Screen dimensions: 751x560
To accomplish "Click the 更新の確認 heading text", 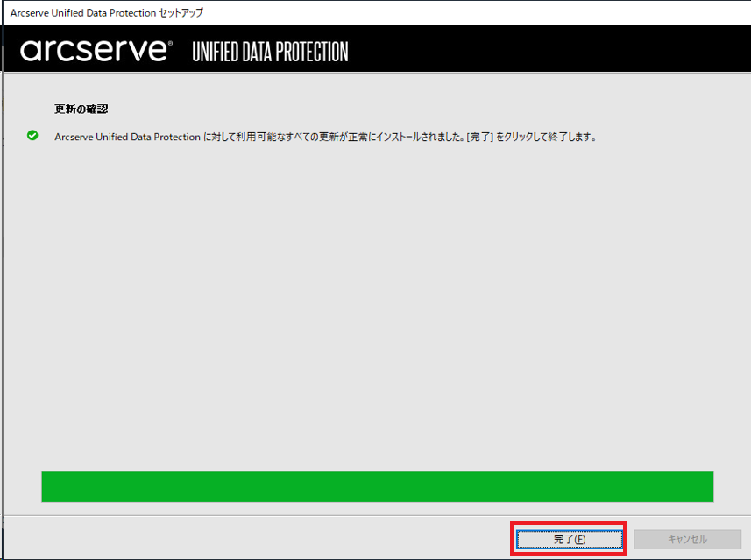I will 81,110.
